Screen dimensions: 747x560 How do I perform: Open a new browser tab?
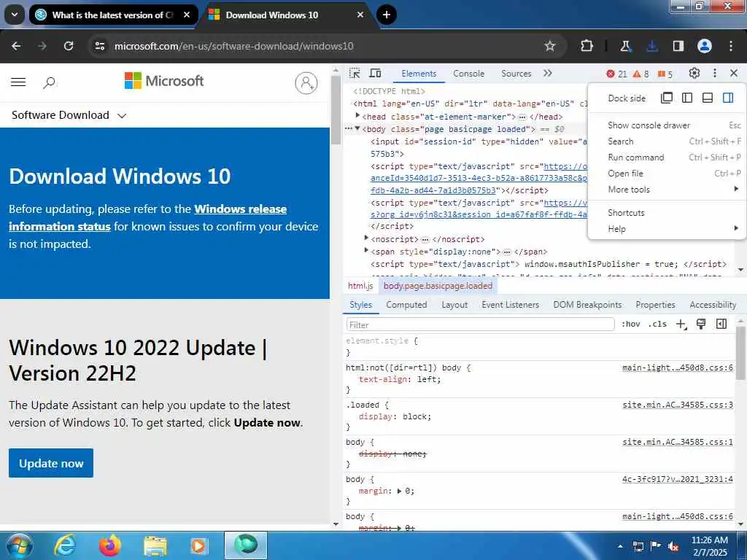pyautogui.click(x=387, y=15)
